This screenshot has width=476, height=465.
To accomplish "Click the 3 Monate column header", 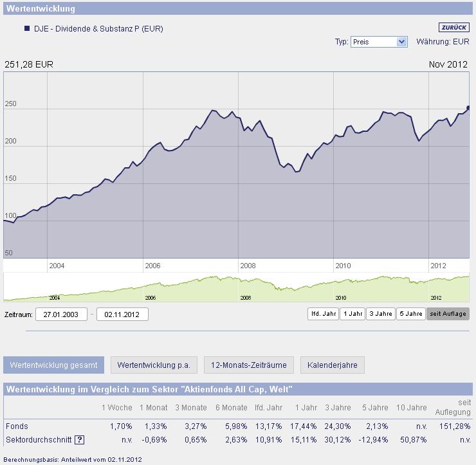I will pyautogui.click(x=191, y=407).
